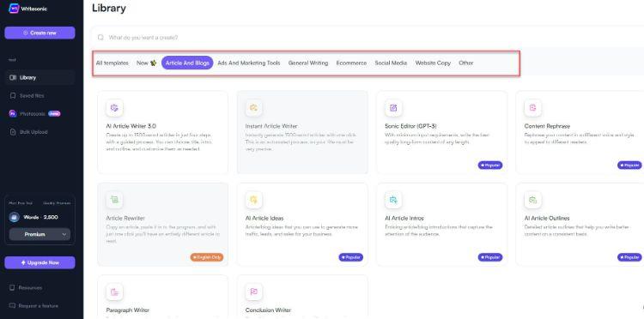The image size is (644, 319).
Task: Click the Article Rewriter icon
Action: (x=114, y=200)
